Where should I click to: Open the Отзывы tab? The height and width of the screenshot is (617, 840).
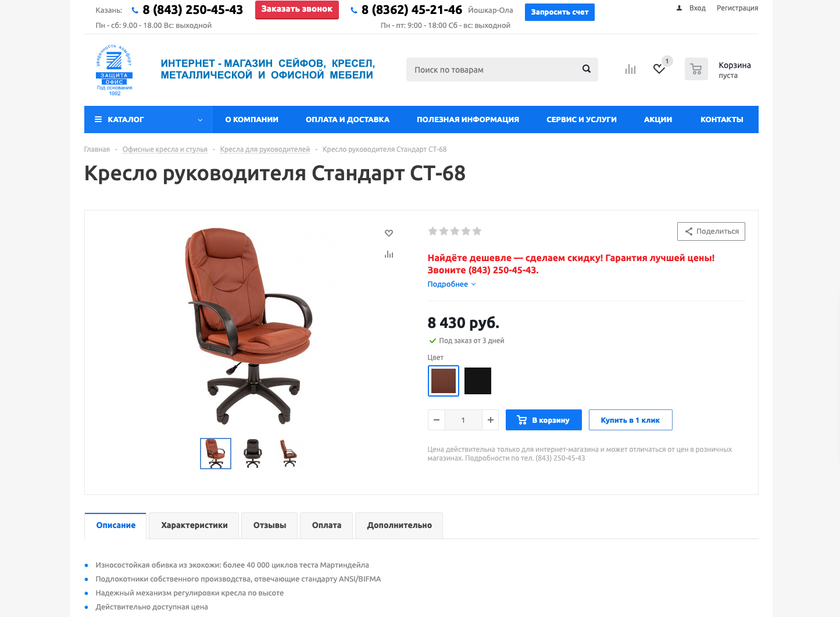[x=270, y=525]
